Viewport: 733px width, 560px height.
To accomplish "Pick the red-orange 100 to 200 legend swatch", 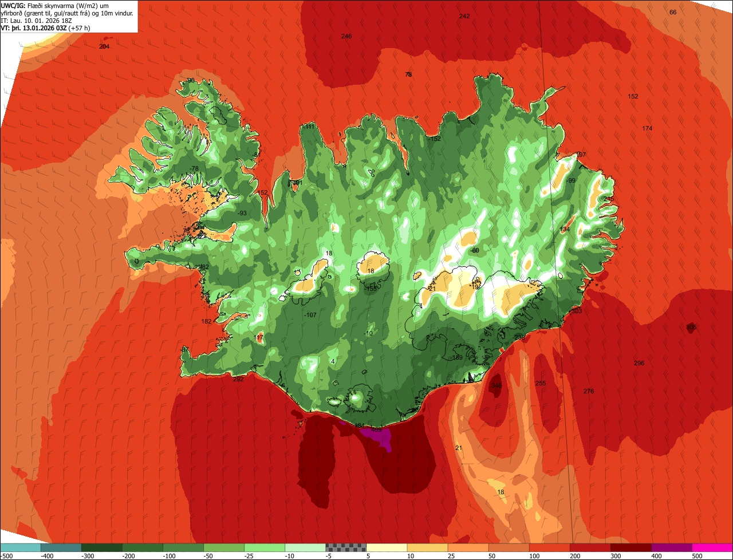I will pyautogui.click(x=549, y=547).
